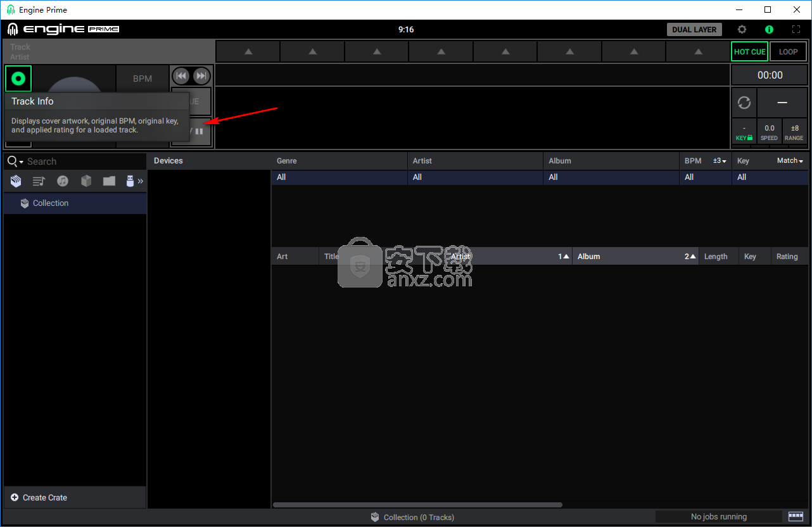Expand more library sources with » chevron
Screen dimensions: 812x527
coord(141,181)
